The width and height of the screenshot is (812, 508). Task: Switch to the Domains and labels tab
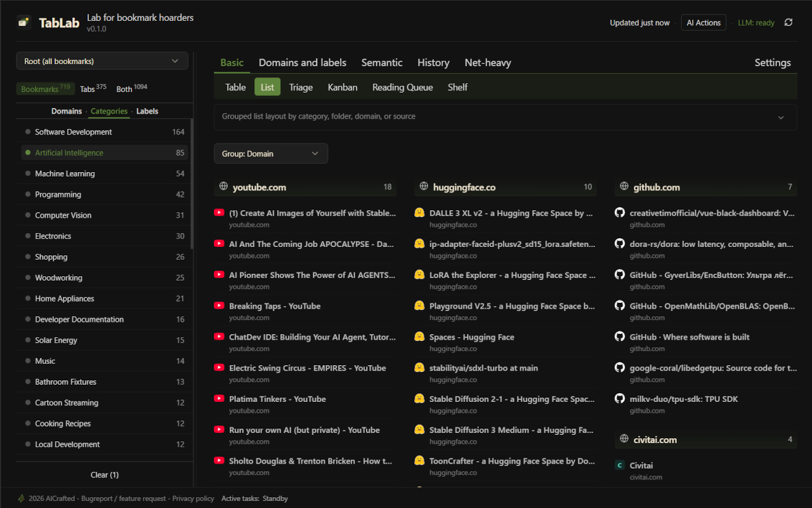click(303, 62)
